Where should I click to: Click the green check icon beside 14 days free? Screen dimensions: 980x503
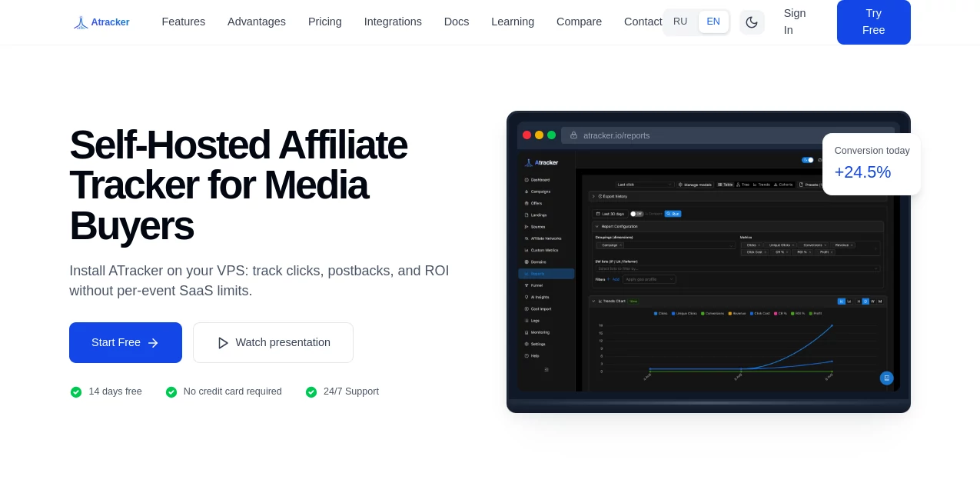(76, 392)
